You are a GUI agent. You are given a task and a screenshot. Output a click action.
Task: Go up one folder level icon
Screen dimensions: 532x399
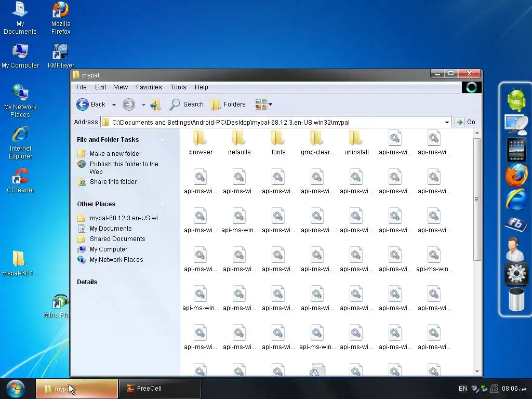point(155,104)
